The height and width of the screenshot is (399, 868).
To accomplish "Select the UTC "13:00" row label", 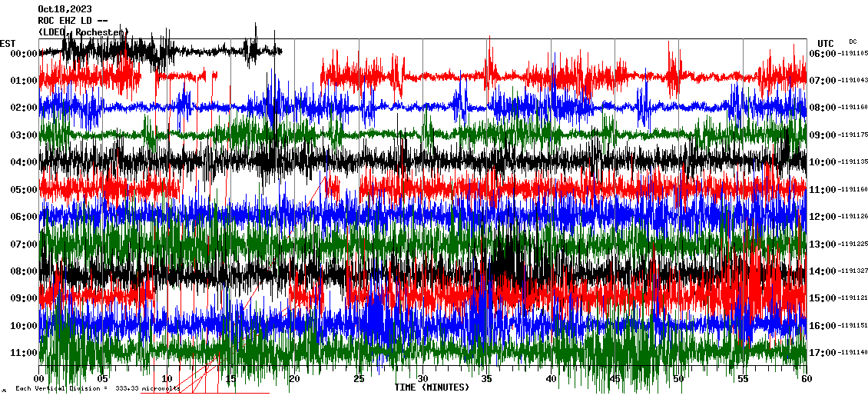I will [x=823, y=244].
